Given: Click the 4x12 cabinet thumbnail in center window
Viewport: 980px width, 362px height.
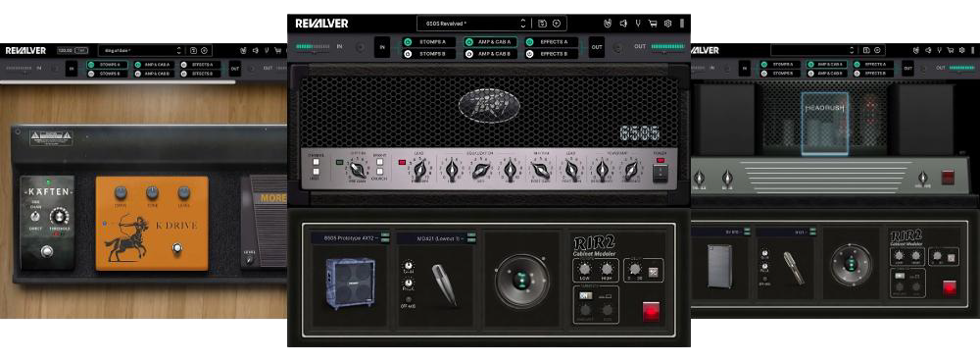Looking at the screenshot, I should 350,284.
